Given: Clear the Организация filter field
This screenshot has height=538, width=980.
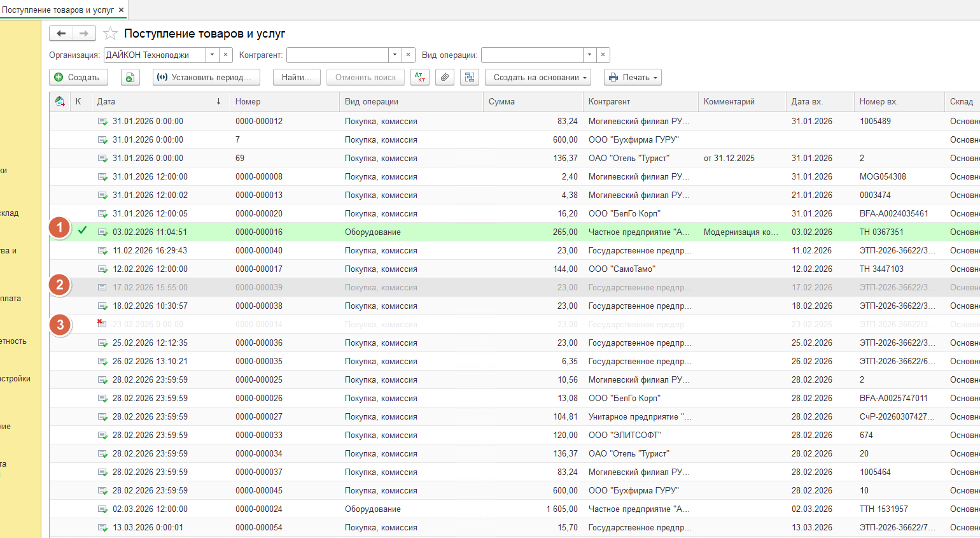Looking at the screenshot, I should point(226,55).
